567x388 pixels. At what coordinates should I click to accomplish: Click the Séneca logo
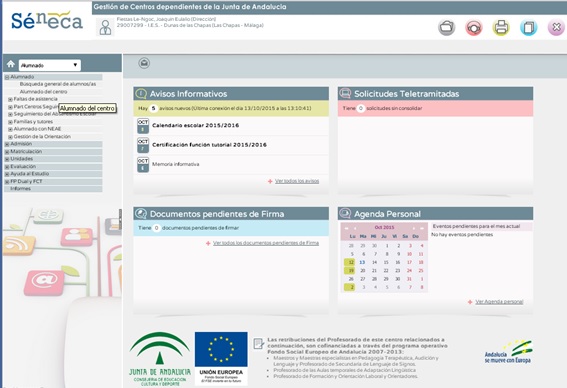pos(47,21)
